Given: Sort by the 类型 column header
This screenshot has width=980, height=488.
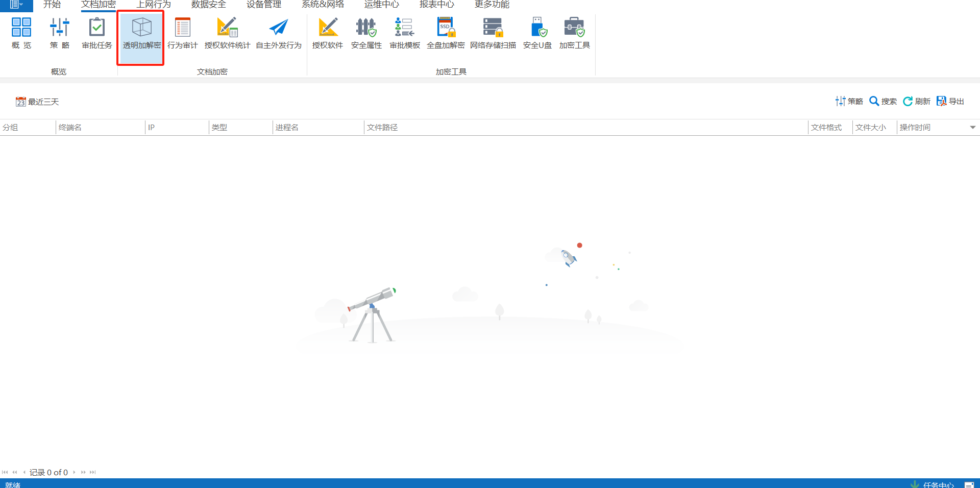Looking at the screenshot, I should pos(241,127).
